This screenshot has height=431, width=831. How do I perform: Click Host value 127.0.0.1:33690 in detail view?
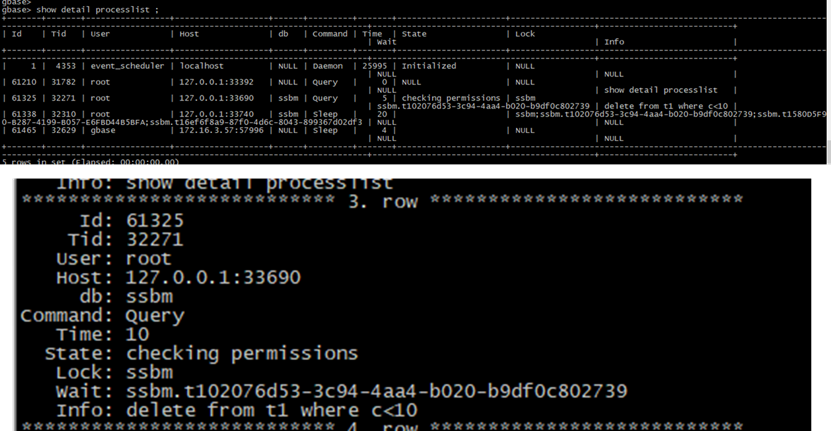(x=213, y=277)
